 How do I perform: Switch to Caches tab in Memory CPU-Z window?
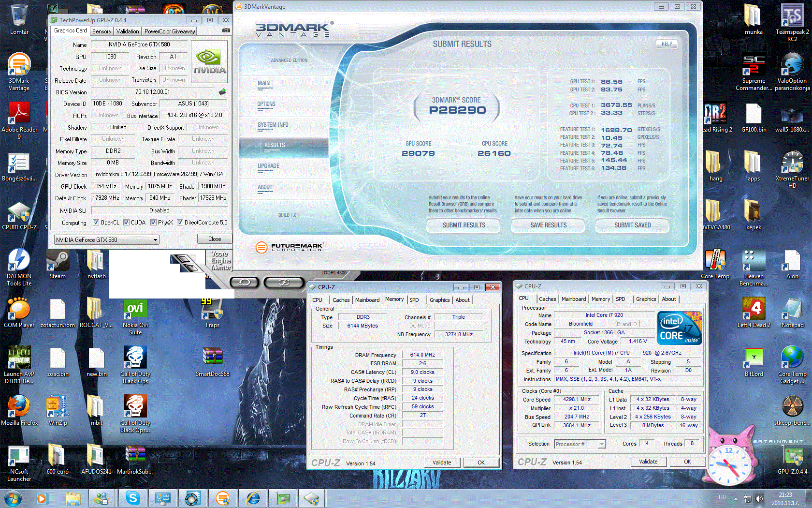(x=341, y=300)
